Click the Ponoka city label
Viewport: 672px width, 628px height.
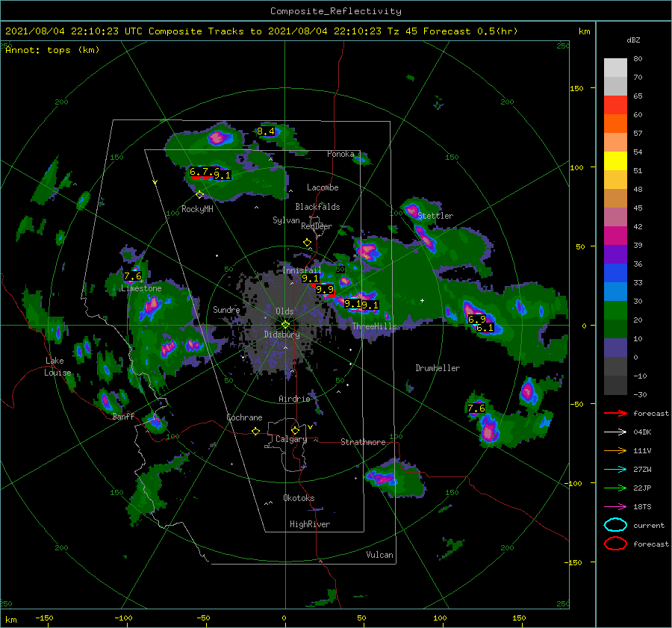click(340, 154)
